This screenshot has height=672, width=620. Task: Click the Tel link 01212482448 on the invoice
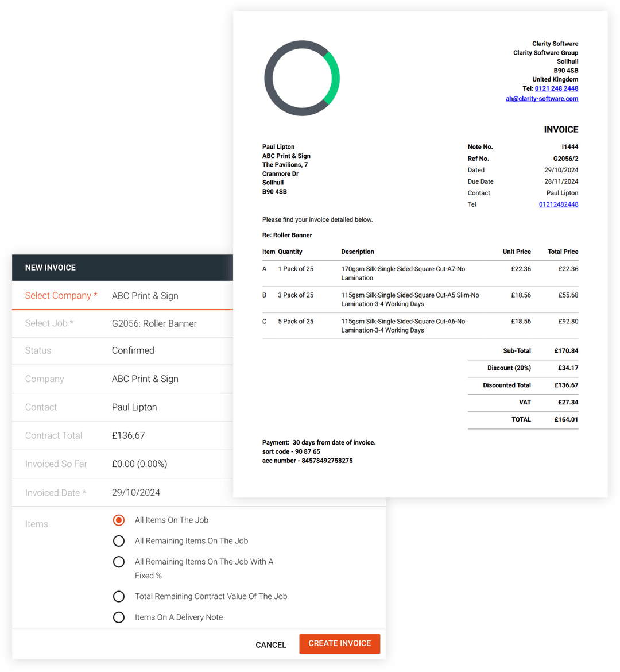(558, 204)
